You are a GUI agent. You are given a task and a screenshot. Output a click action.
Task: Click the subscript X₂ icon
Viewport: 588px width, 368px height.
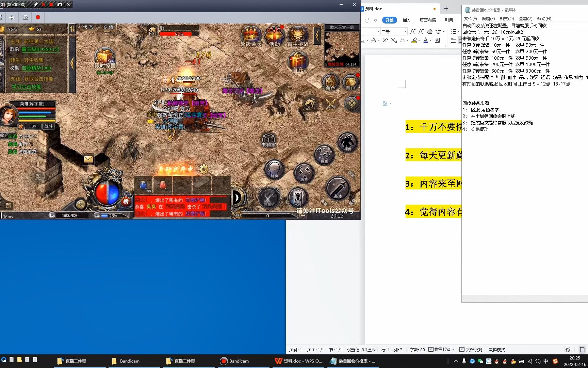(394, 40)
